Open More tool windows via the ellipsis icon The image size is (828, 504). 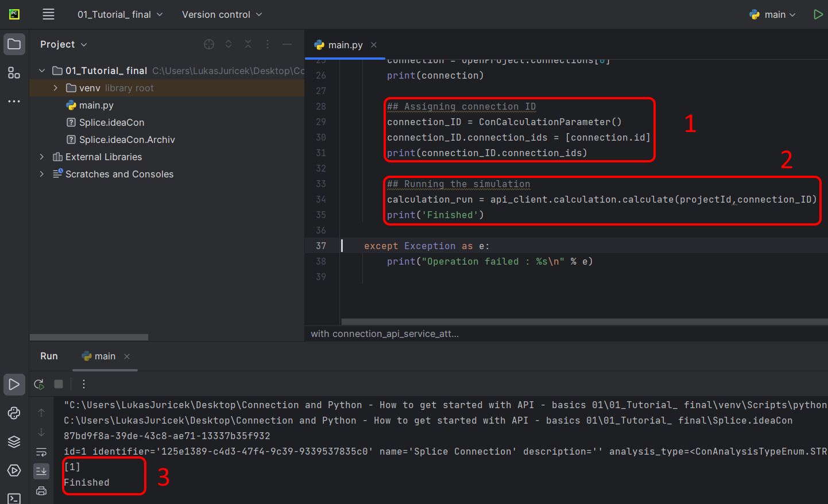tap(14, 101)
